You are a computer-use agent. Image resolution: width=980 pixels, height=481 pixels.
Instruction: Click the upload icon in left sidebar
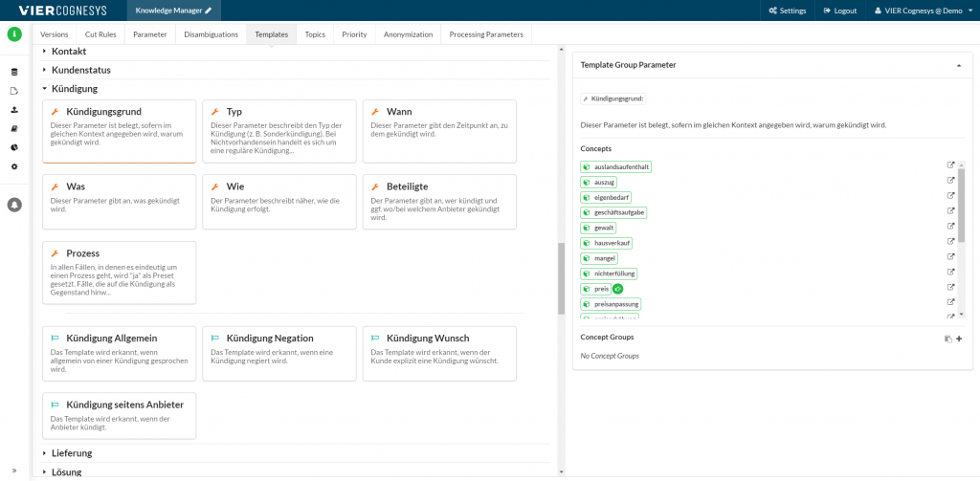tap(14, 110)
